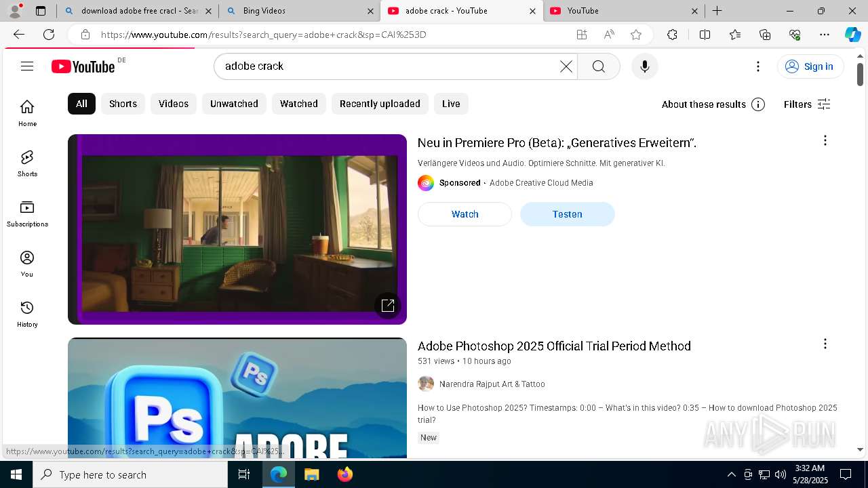Open Adobe Creative Cloud Media channel name
868x488 pixels.
coord(541,183)
